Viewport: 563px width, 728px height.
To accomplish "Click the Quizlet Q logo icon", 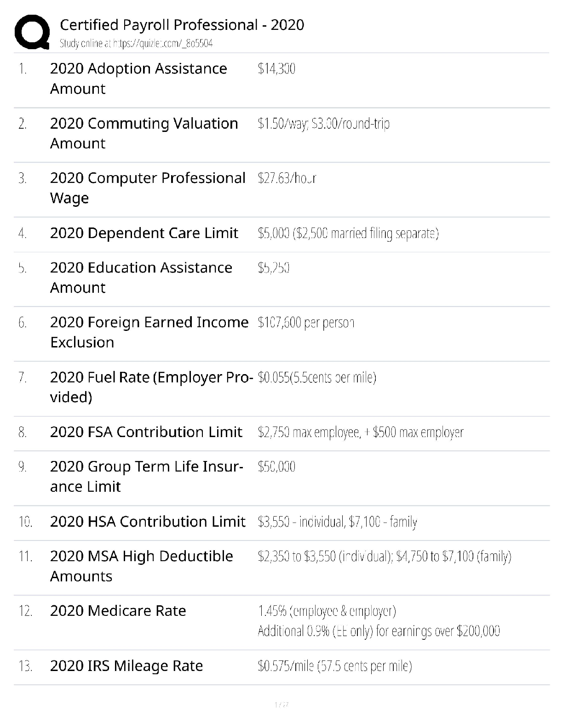I will tap(32, 32).
